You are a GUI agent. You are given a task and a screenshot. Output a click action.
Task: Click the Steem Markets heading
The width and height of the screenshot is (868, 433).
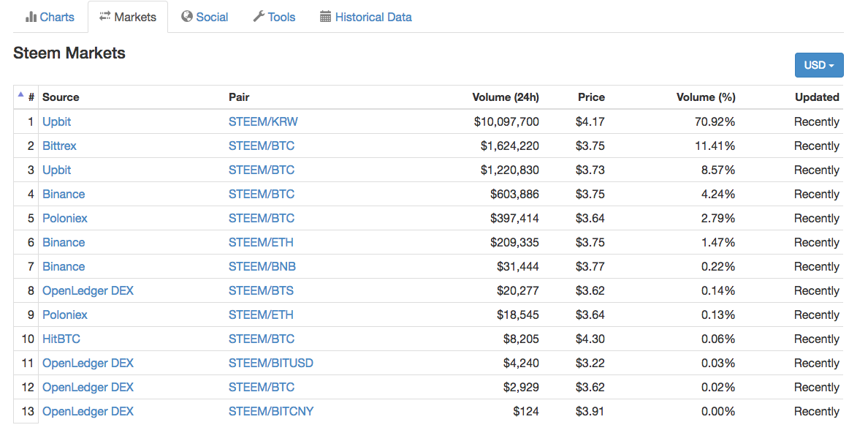69,53
